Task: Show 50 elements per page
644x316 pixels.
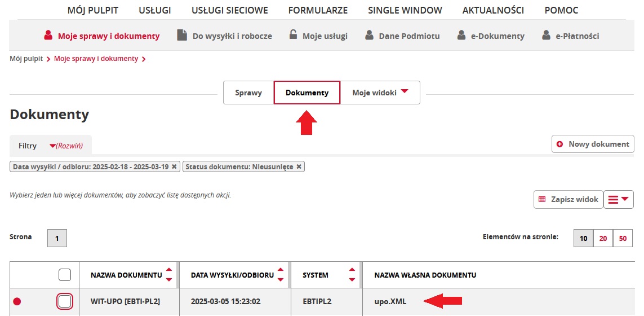Action: 623,238
